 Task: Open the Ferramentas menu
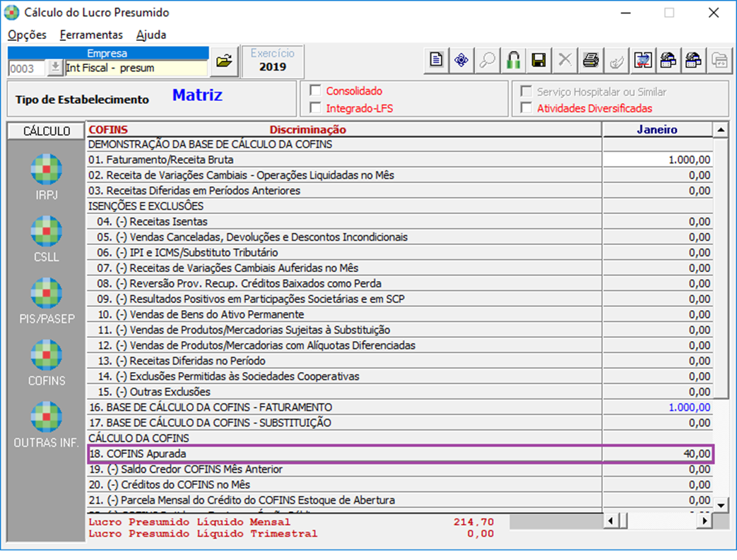click(91, 35)
